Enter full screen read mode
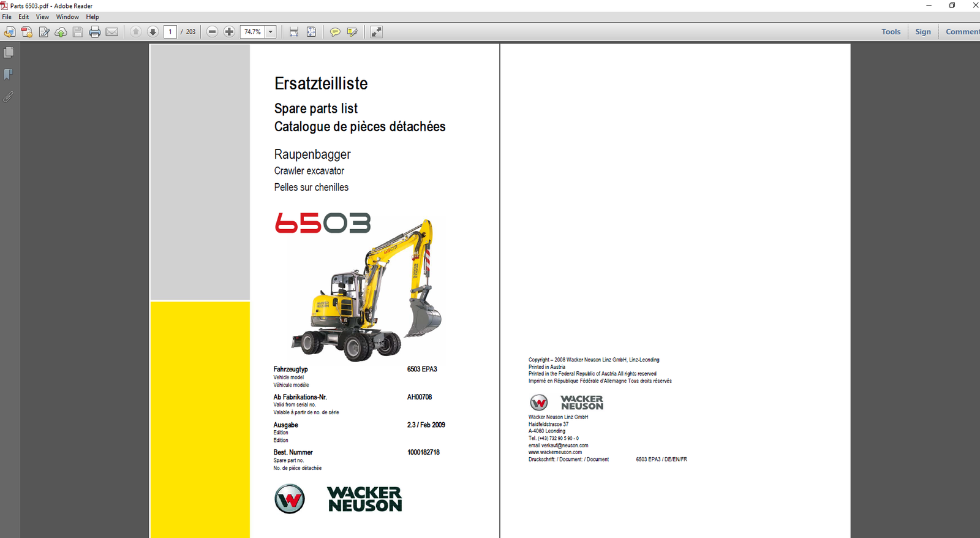 376,32
